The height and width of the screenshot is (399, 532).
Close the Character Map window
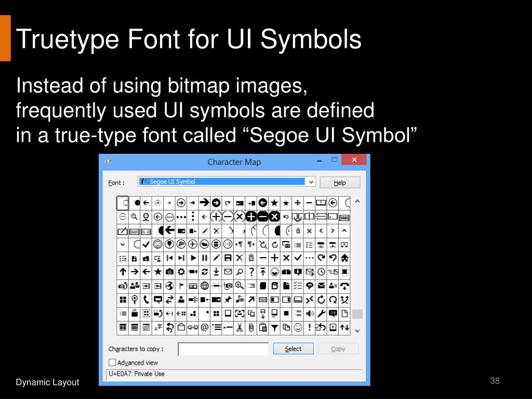click(x=354, y=159)
